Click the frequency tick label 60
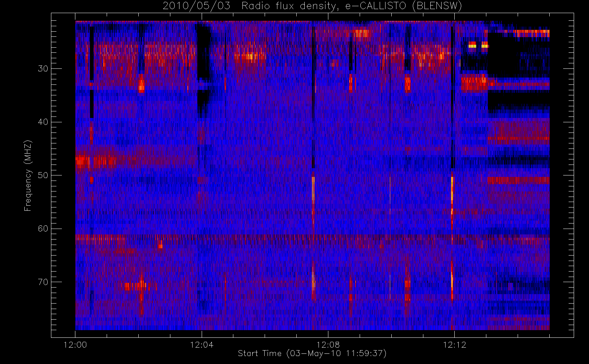The image size is (589, 364). point(43,229)
